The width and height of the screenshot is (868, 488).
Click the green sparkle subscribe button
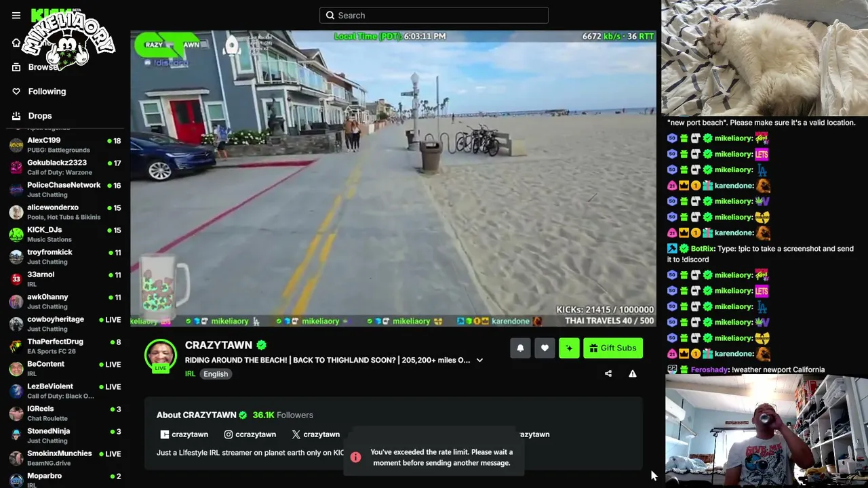(x=569, y=348)
